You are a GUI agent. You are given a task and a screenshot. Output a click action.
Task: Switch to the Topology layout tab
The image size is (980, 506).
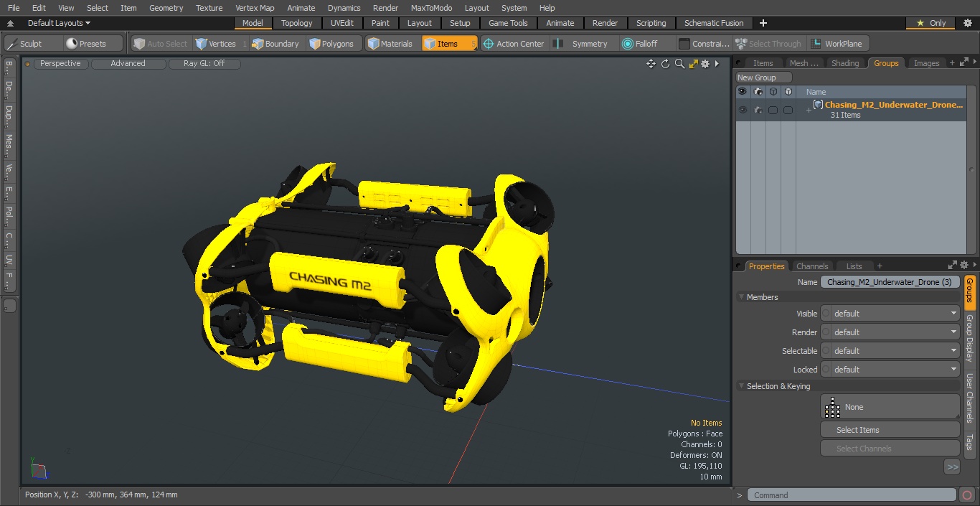tap(297, 23)
